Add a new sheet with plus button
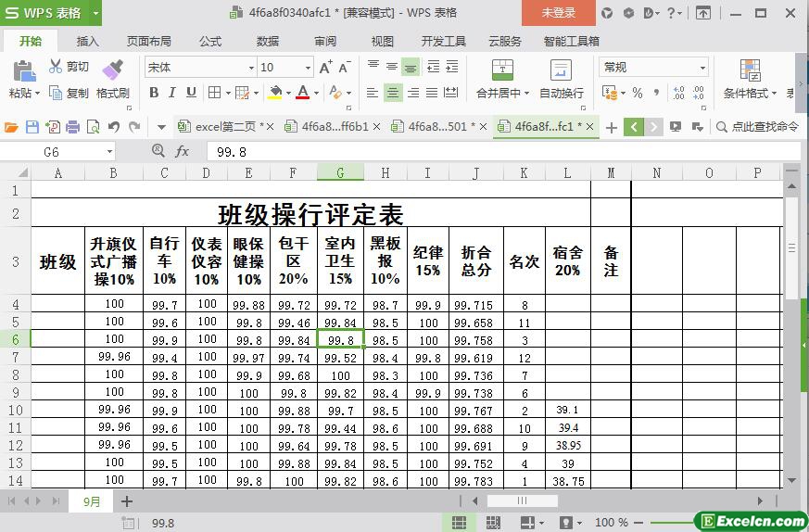The width and height of the screenshot is (809, 532). [x=127, y=501]
